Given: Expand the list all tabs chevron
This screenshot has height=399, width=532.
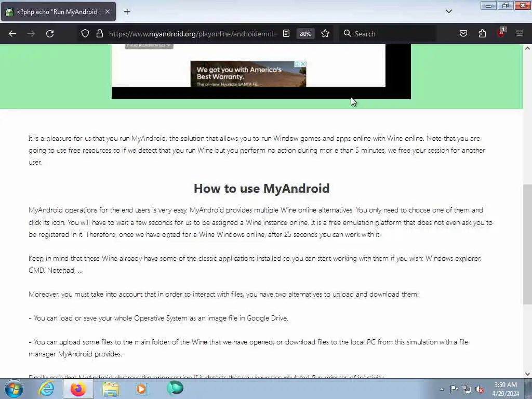Looking at the screenshot, I should tap(448, 11).
